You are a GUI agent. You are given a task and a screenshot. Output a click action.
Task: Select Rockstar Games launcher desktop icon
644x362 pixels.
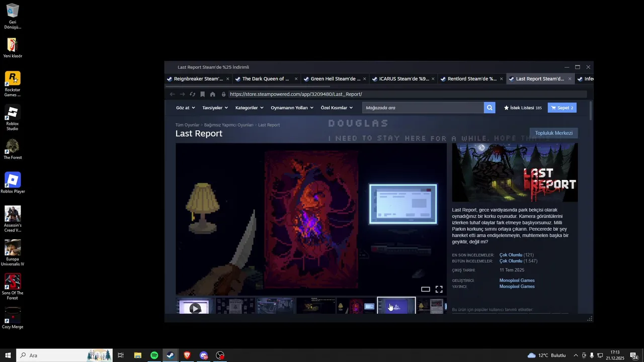click(x=13, y=84)
